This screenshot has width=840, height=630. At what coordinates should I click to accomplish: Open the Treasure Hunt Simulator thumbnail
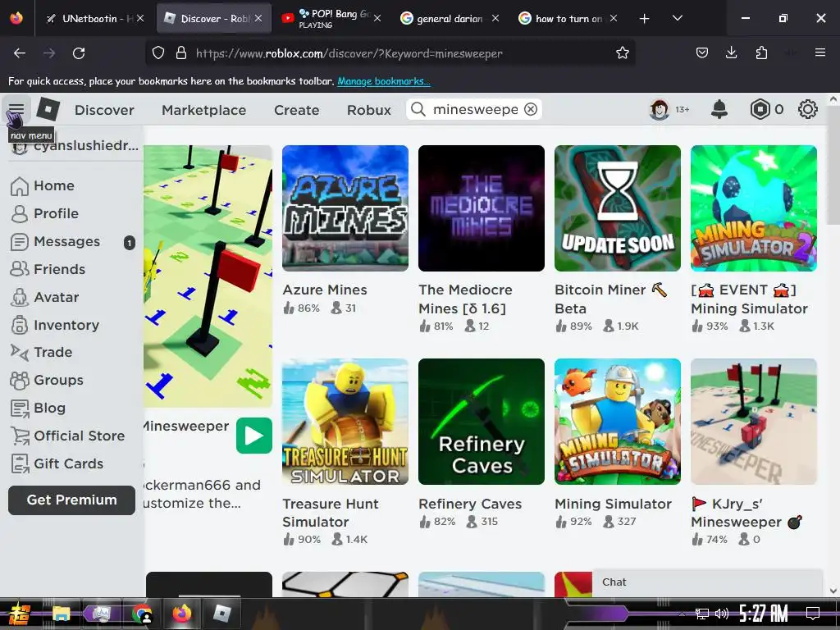(345, 422)
